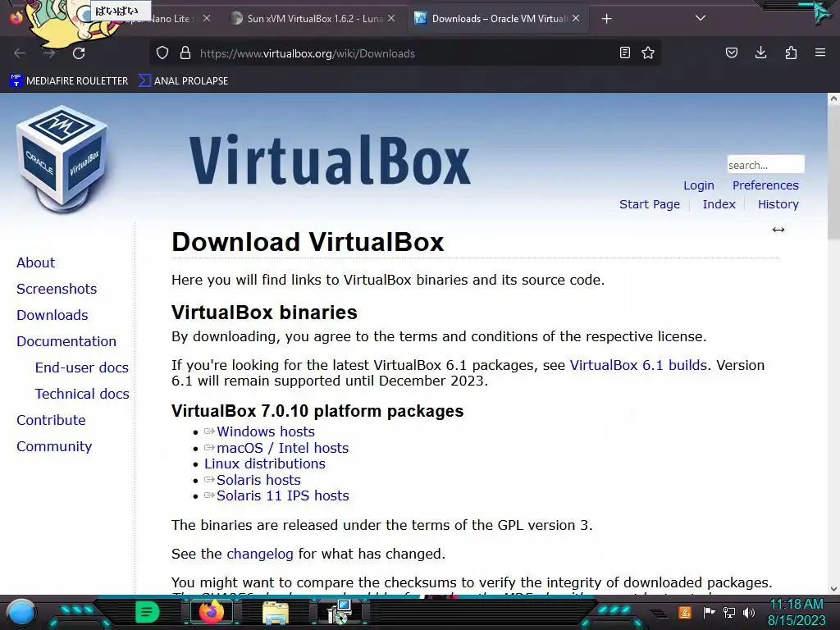
Task: Select the Downloads – Oracle VM VirtualBox tab
Action: tap(498, 19)
